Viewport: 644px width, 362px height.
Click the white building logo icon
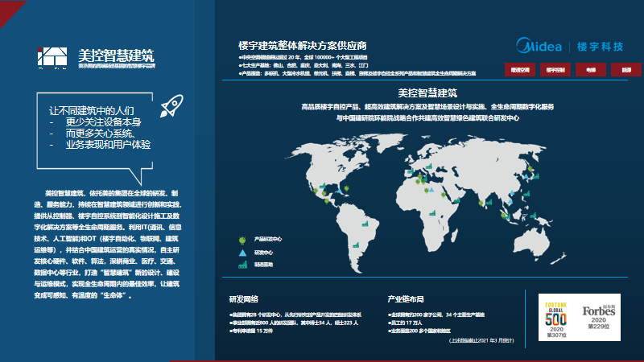[54, 58]
